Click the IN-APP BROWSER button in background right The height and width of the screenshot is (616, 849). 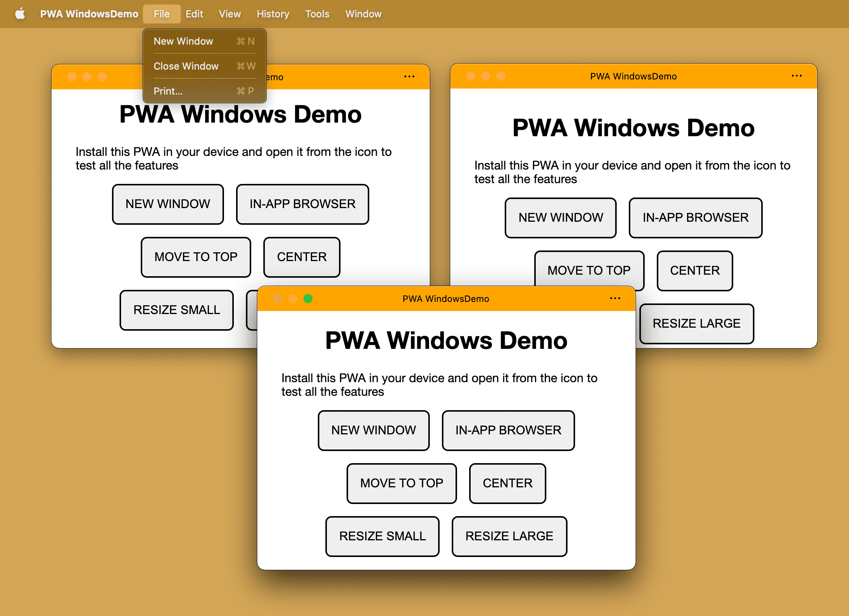click(x=695, y=216)
